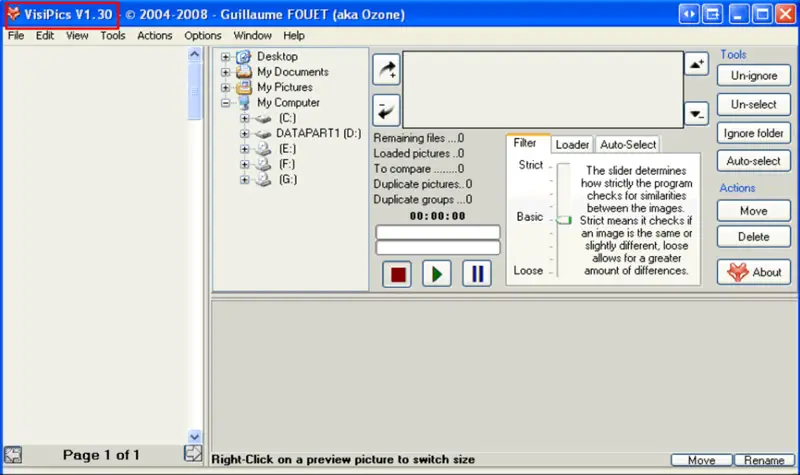Expand the My Pictures tree node
Viewport: 800px width, 475px height.
pos(226,87)
